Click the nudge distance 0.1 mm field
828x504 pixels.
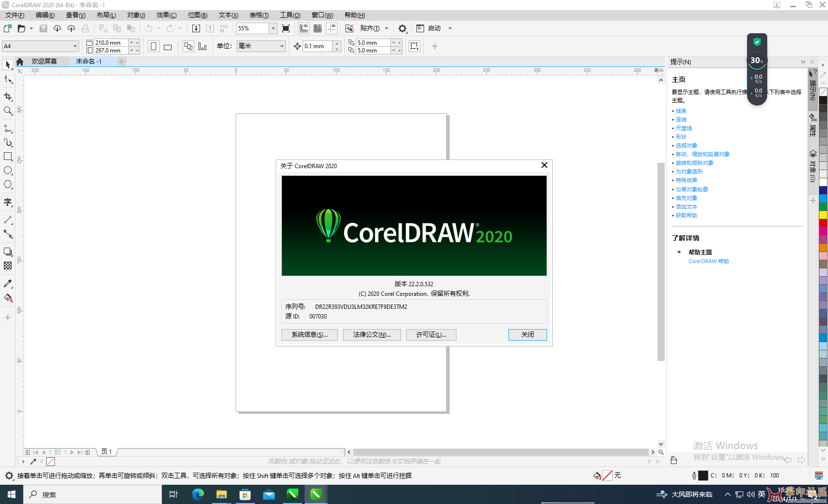click(317, 46)
